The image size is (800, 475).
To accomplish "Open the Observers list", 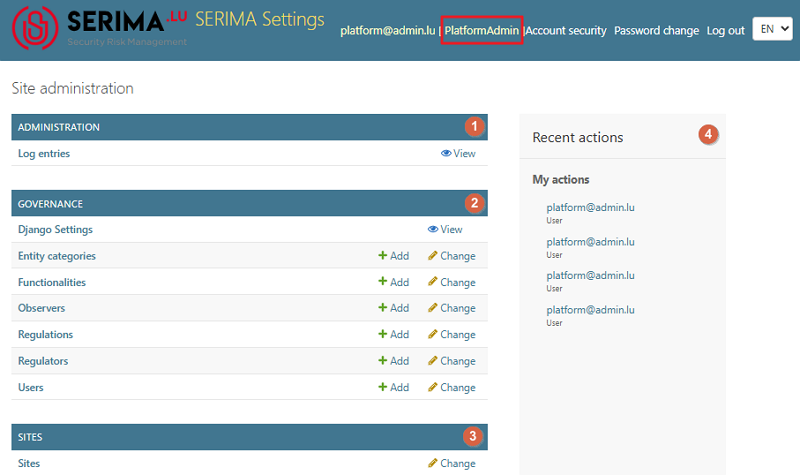I will (41, 308).
